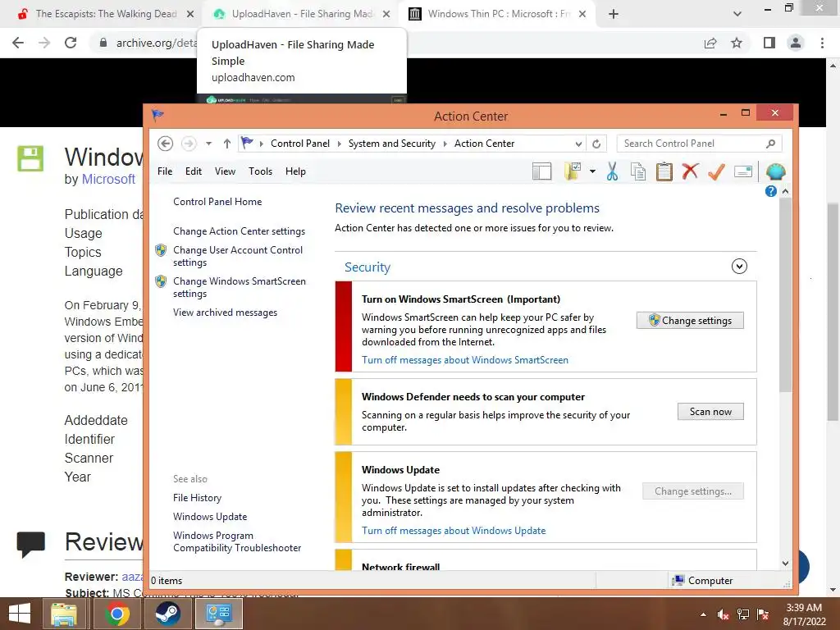The width and height of the screenshot is (840, 630).
Task: Open a new Chrome tab
Action: point(614,15)
